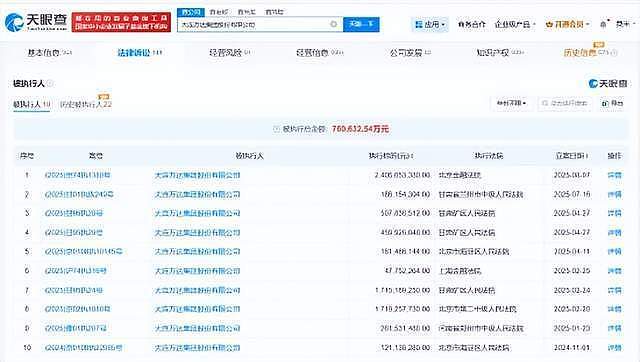Focus the in-table search input
Viewport: 640px width, 362px height.
coord(565,103)
